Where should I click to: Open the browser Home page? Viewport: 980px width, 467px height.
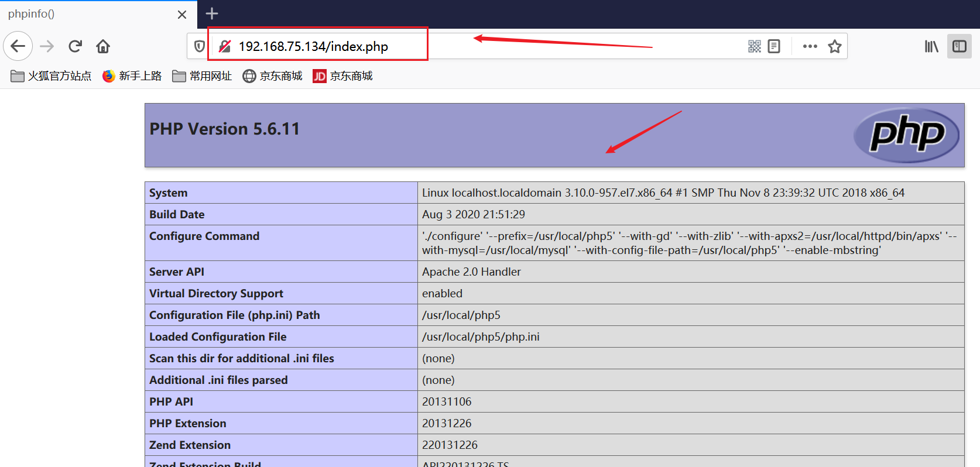(x=103, y=46)
